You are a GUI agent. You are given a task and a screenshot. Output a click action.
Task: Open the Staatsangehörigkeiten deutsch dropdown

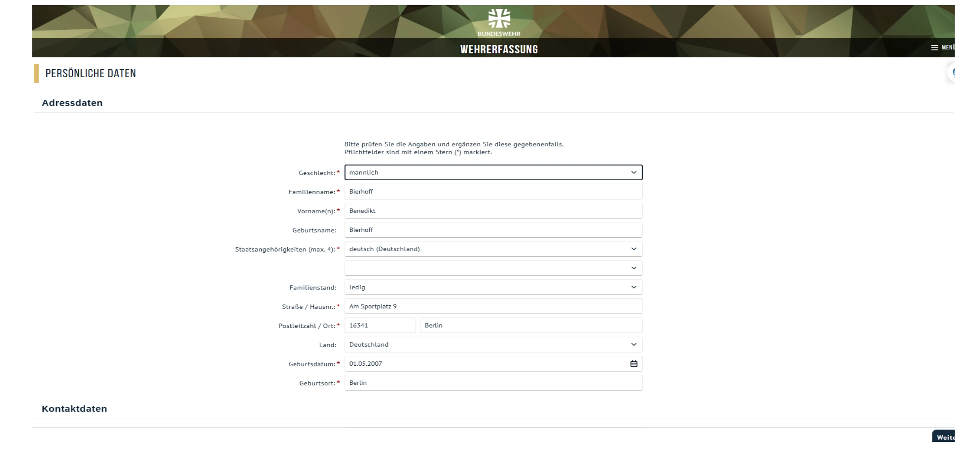pos(493,249)
